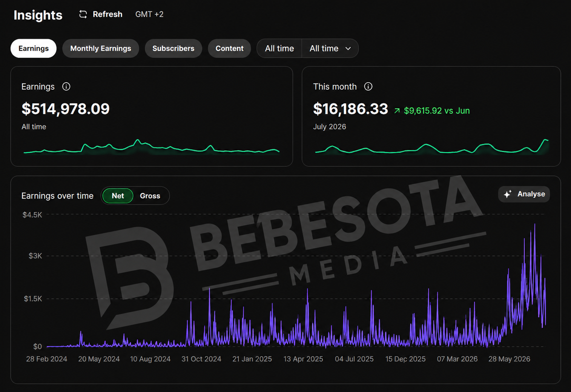This screenshot has height=392, width=571.
Task: Click the 20 May 2024 axis date
Action: pos(99,359)
